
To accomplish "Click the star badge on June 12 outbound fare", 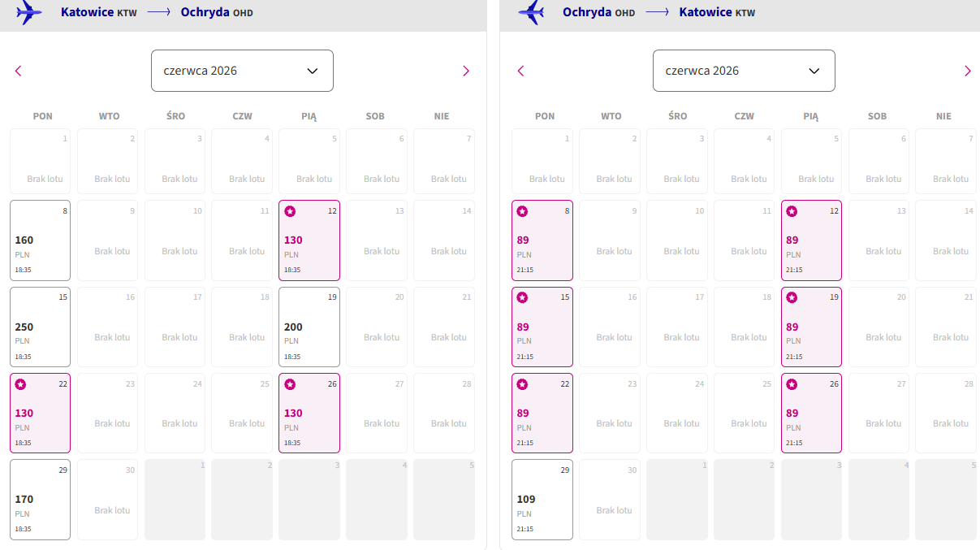I will tap(290, 211).
